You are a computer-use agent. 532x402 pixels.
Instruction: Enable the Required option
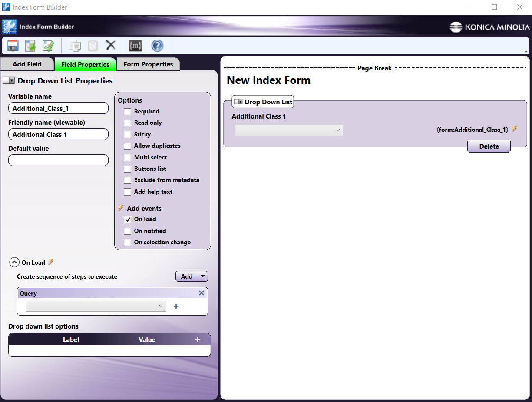127,112
